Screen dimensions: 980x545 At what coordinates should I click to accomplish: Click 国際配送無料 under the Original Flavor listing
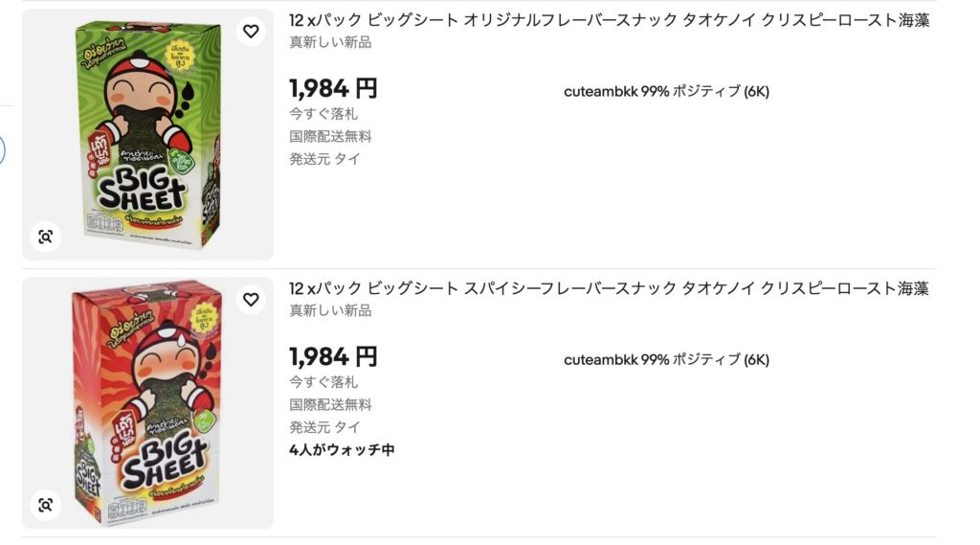[330, 136]
